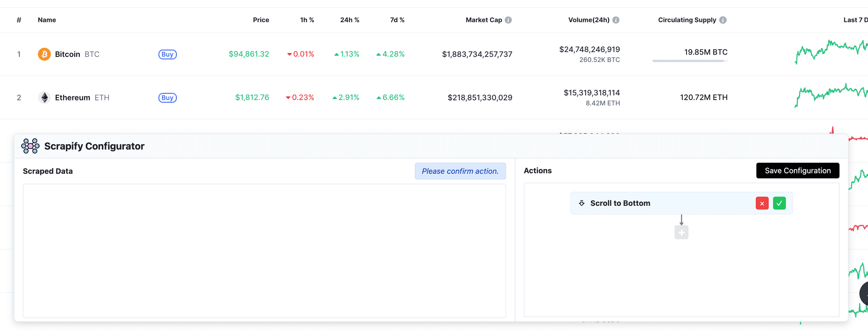
Task: Click the Scroll to Bottom action icon
Action: point(582,203)
